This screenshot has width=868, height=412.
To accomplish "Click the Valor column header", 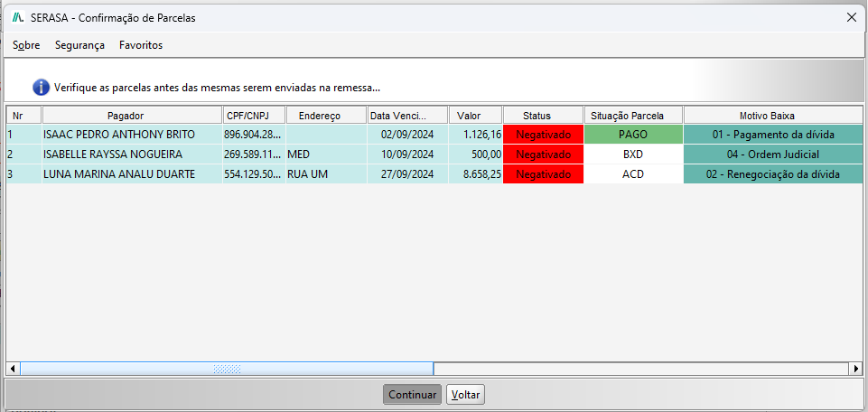I will (475, 116).
